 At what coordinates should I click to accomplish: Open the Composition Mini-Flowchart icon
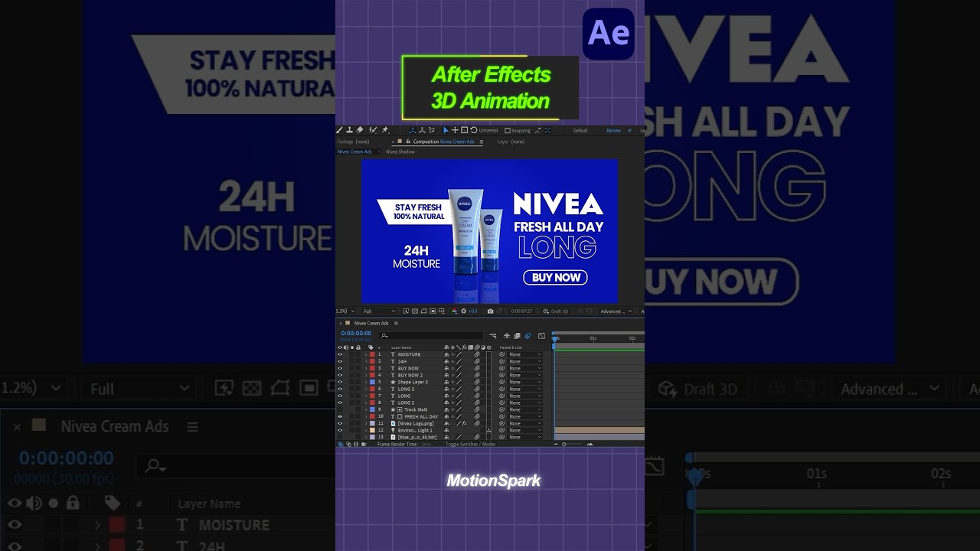[x=493, y=335]
